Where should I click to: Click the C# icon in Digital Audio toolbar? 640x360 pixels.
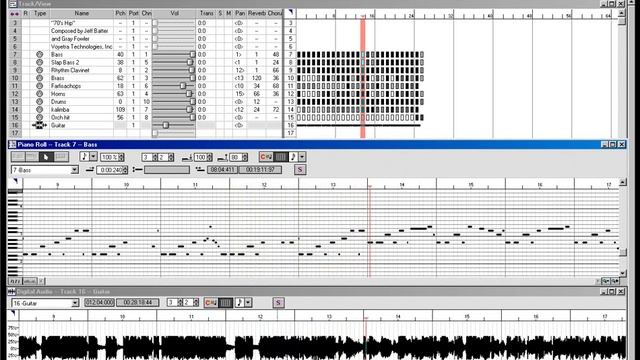[x=211, y=302]
